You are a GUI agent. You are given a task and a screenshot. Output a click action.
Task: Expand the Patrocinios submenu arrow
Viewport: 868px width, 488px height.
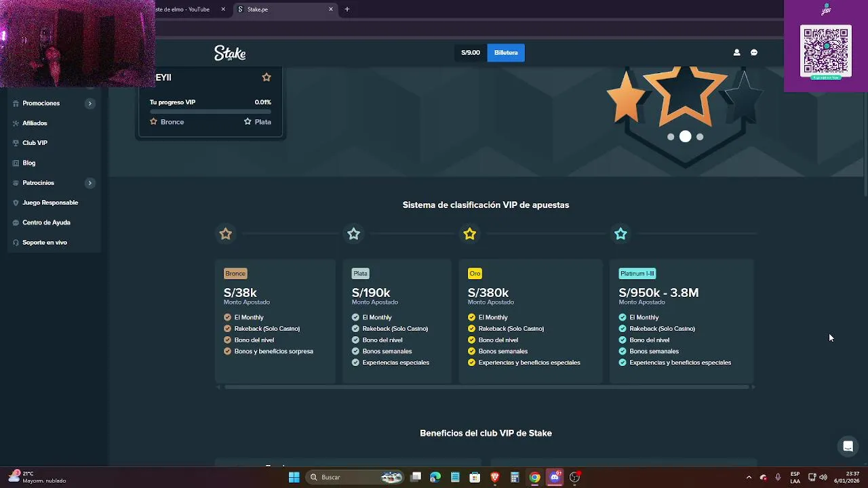pos(90,183)
